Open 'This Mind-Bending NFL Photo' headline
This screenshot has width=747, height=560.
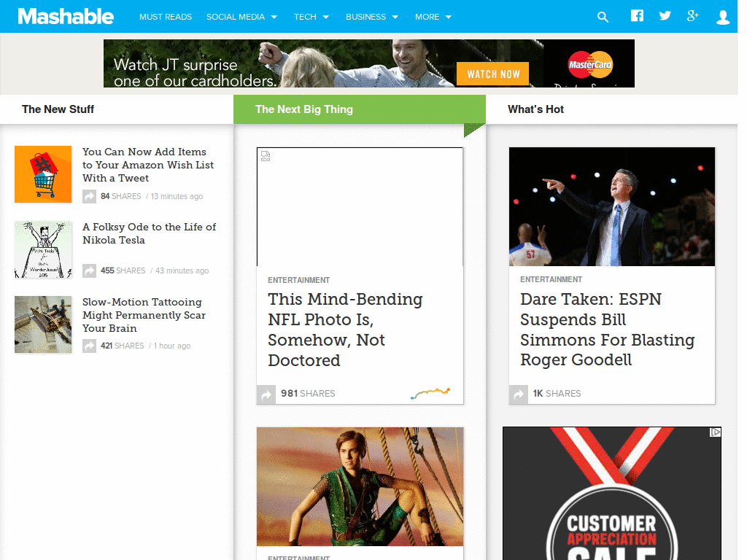click(345, 330)
